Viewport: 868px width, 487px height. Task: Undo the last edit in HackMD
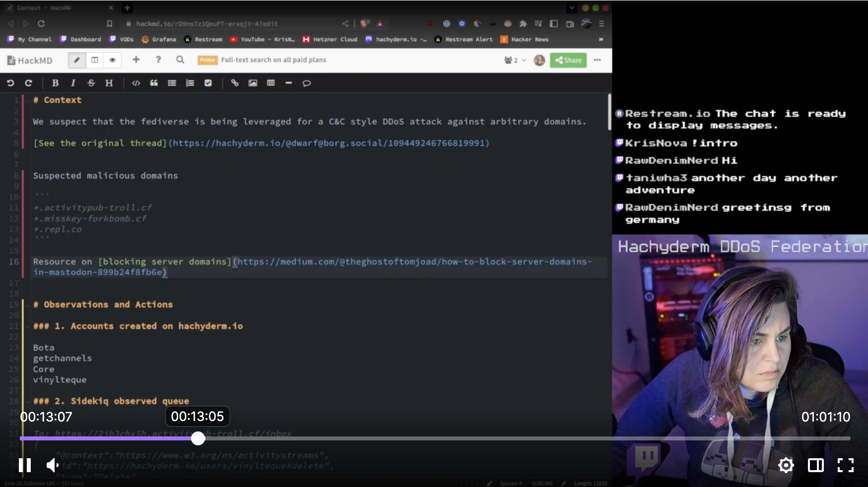(10, 83)
